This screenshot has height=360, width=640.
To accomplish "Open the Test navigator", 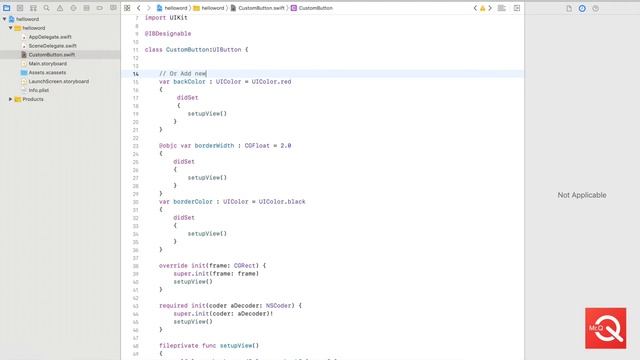I will (73, 8).
